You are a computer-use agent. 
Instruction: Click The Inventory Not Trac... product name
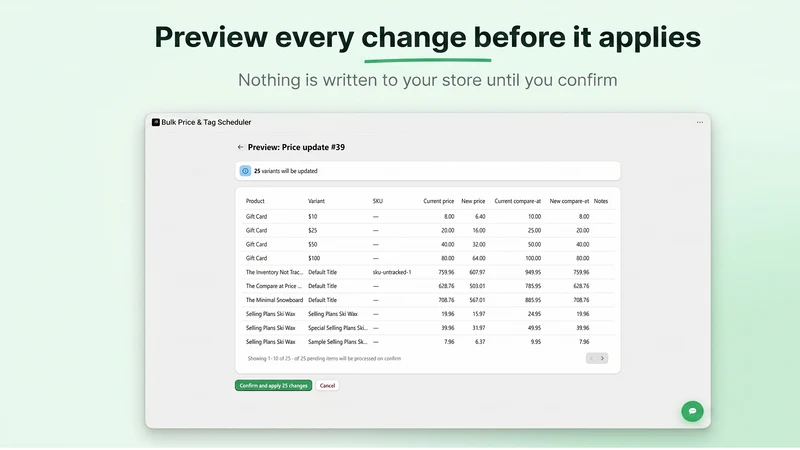tap(274, 272)
